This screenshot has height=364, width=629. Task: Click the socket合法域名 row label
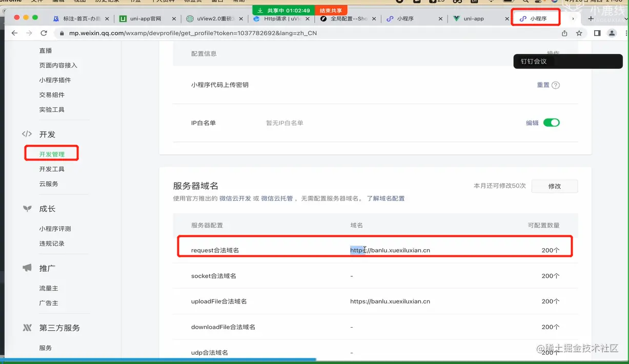tap(213, 276)
